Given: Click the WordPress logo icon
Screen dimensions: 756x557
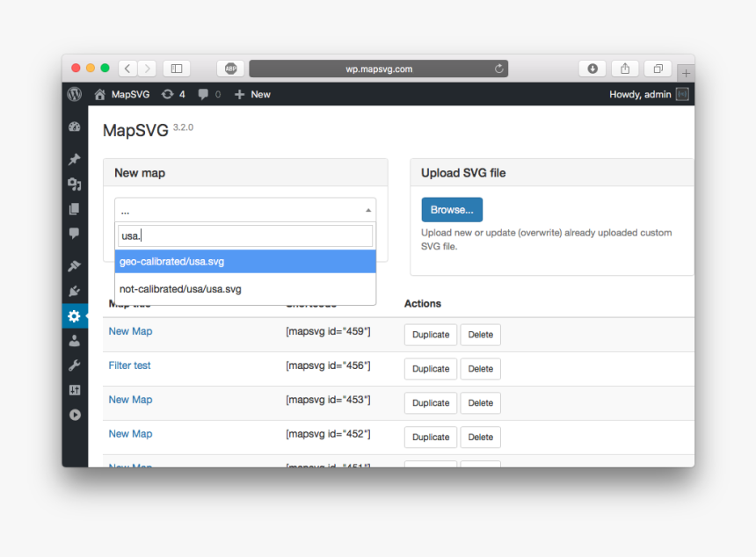Looking at the screenshot, I should coord(74,94).
